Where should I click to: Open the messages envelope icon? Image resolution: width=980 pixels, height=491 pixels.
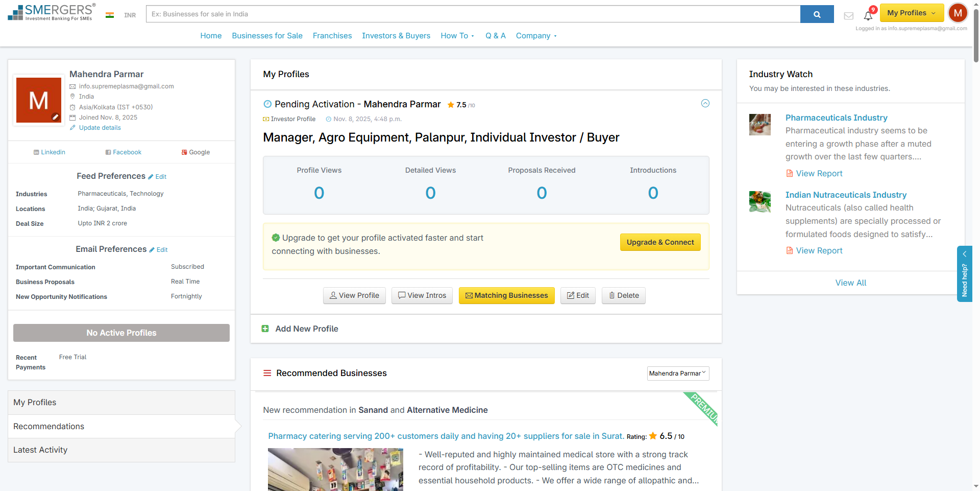(848, 16)
